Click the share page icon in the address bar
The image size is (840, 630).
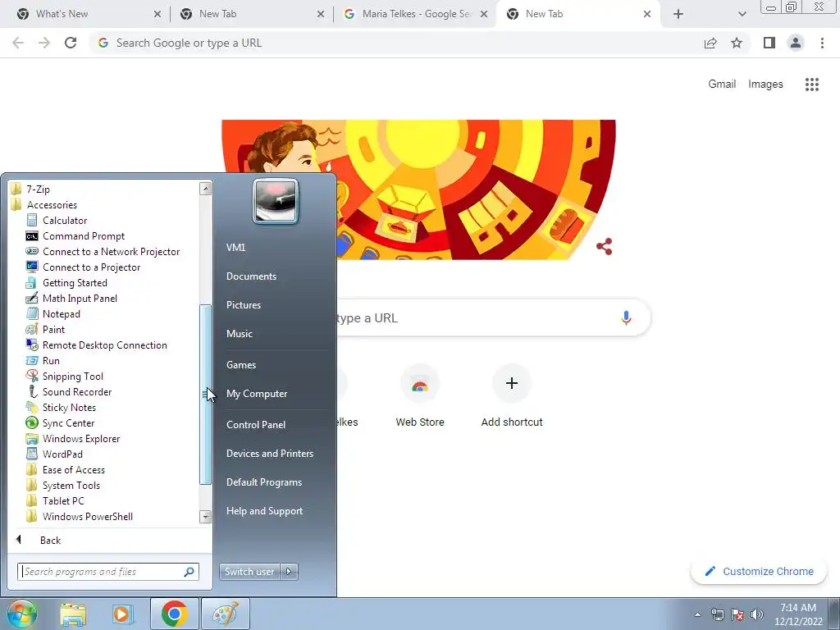[710, 43]
